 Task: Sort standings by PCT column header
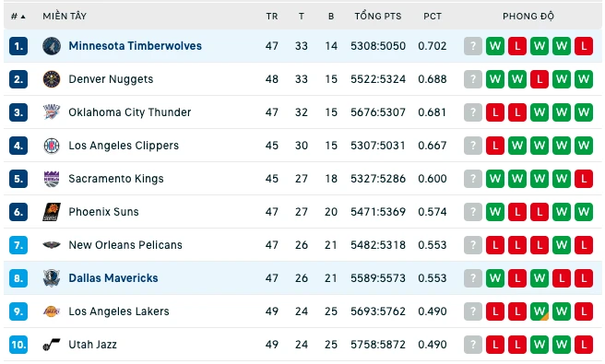coord(433,17)
